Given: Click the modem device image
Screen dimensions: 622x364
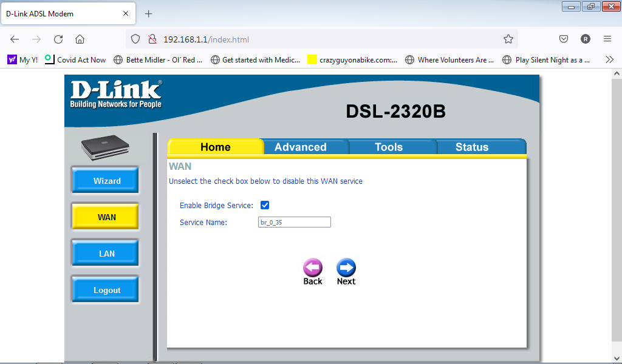Looking at the screenshot, I should 105,147.
